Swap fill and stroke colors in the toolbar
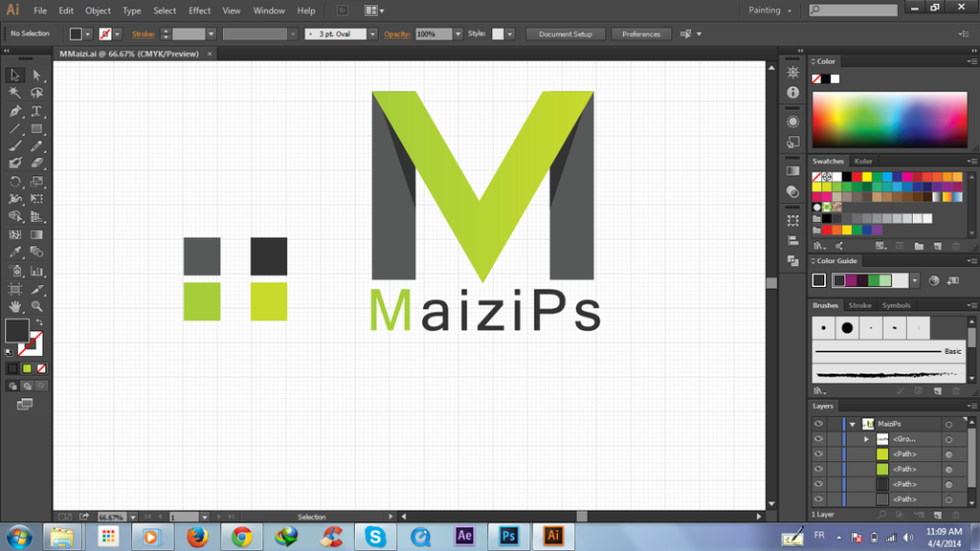The image size is (980, 551). [37, 323]
